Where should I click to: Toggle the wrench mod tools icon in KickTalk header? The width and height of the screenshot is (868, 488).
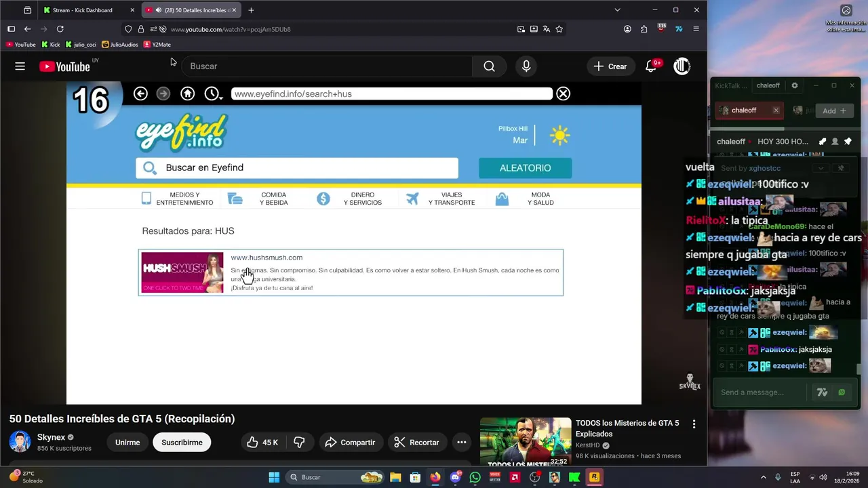(x=822, y=142)
